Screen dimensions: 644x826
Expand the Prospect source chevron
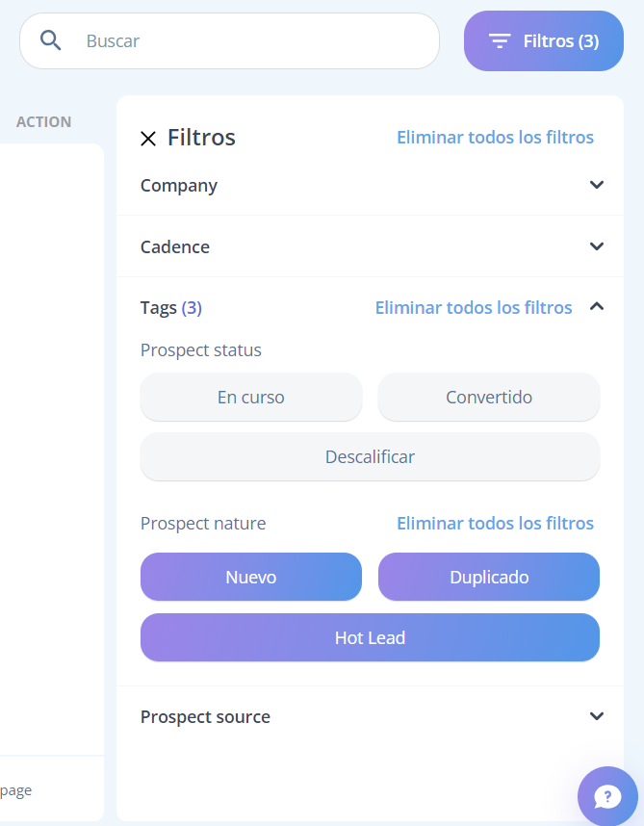point(597,716)
